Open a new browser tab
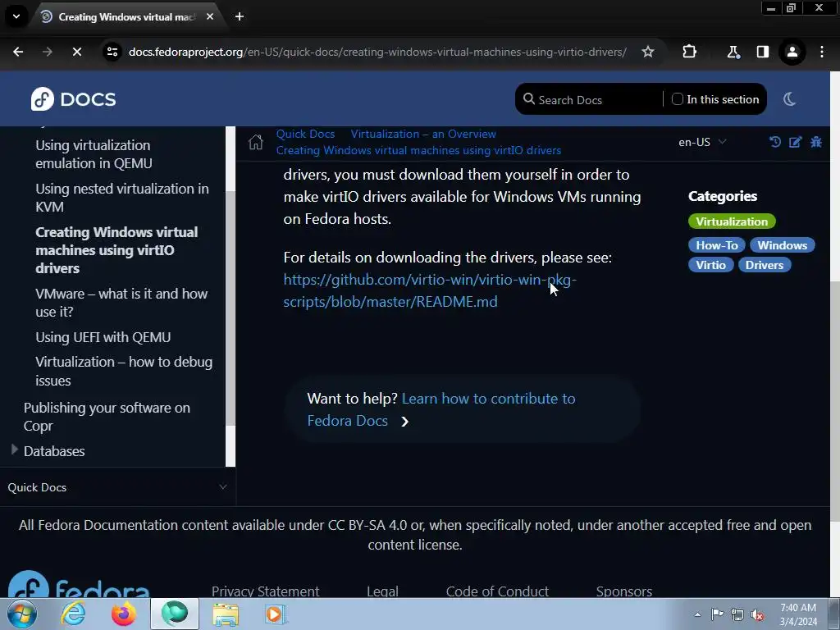The image size is (840, 630). tap(240, 16)
